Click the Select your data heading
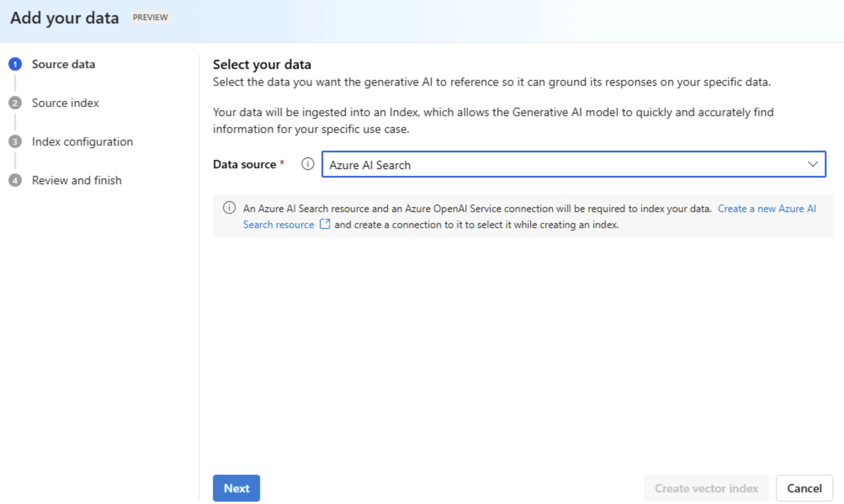 (262, 65)
